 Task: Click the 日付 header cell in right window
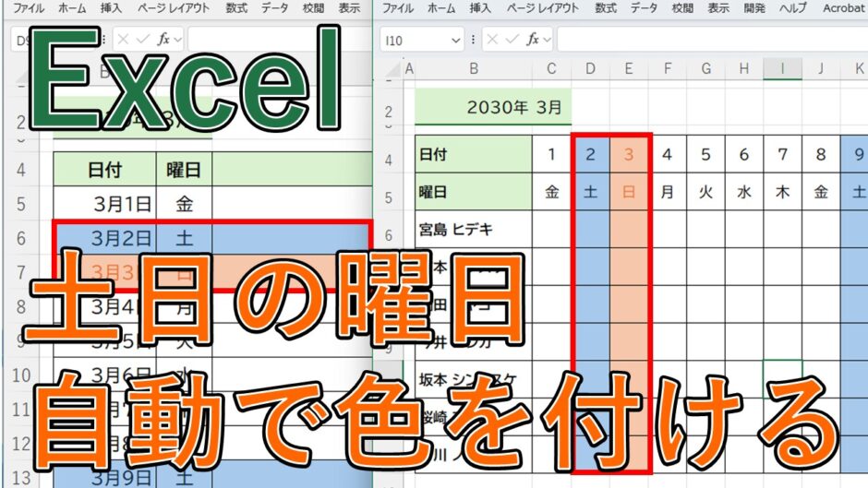474,154
